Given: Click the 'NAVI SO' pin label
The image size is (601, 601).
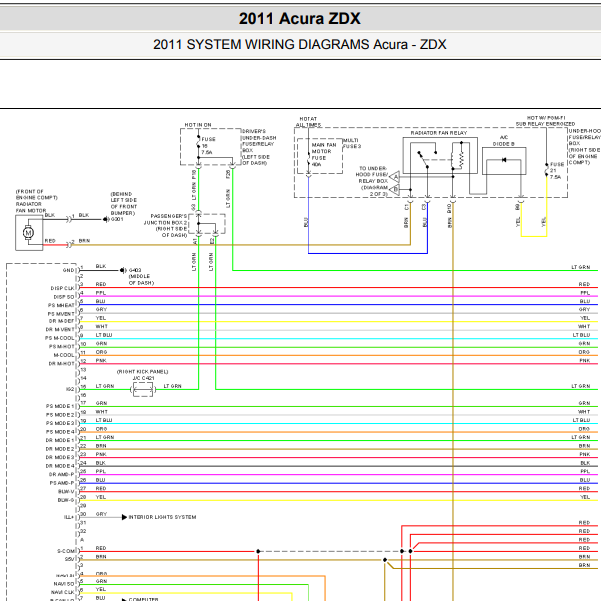Looking at the screenshot, I should 64,584.
